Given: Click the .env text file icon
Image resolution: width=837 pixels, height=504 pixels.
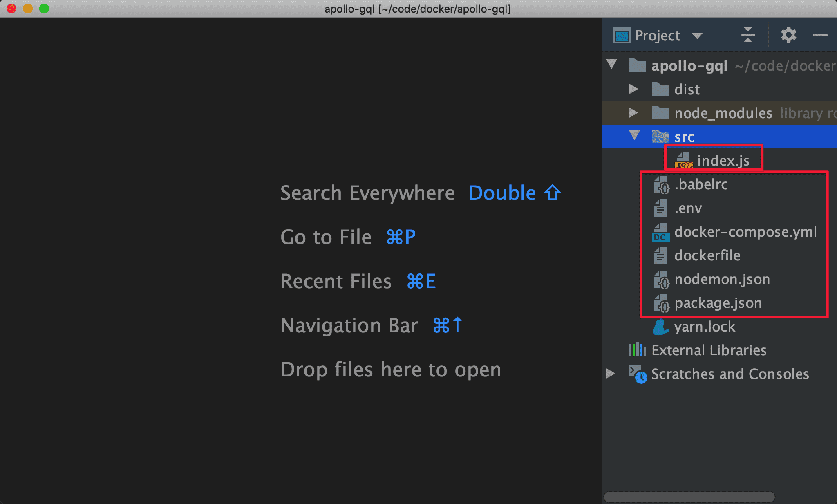Looking at the screenshot, I should point(660,208).
